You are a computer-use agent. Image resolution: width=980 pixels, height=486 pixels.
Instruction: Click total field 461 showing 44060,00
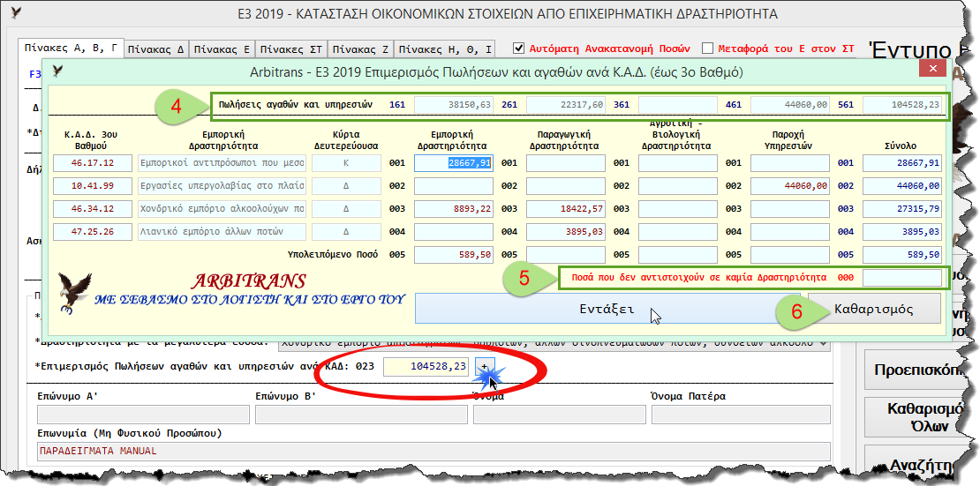(790, 105)
